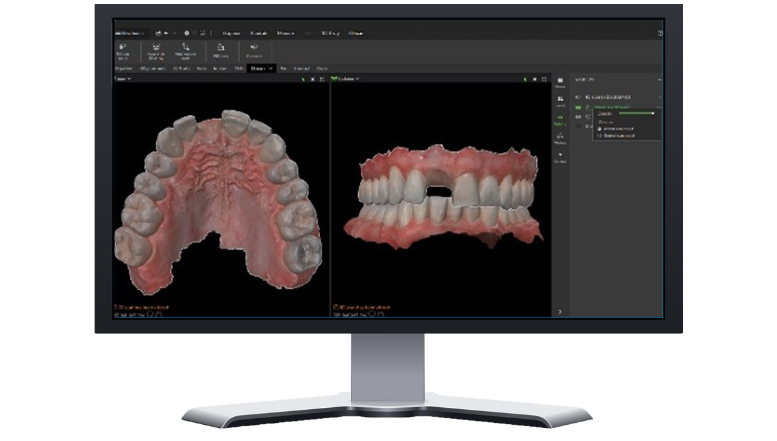Toggle the green eye of highlighted scan
This screenshot has height=441, width=777.
pyautogui.click(x=578, y=107)
